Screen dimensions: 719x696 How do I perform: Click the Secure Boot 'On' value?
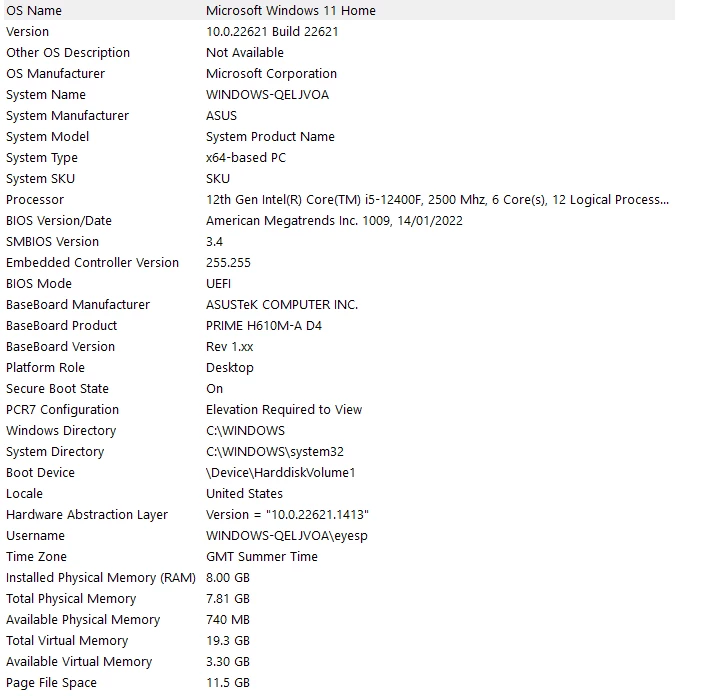tap(215, 389)
